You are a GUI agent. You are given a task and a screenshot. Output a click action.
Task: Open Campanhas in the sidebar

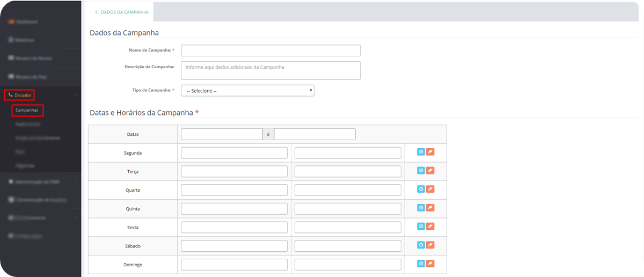[27, 110]
